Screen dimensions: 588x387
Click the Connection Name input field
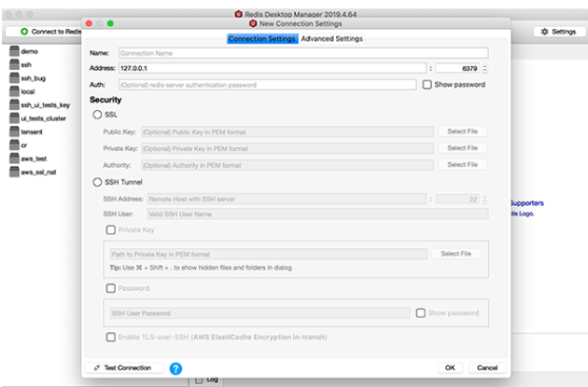click(303, 53)
